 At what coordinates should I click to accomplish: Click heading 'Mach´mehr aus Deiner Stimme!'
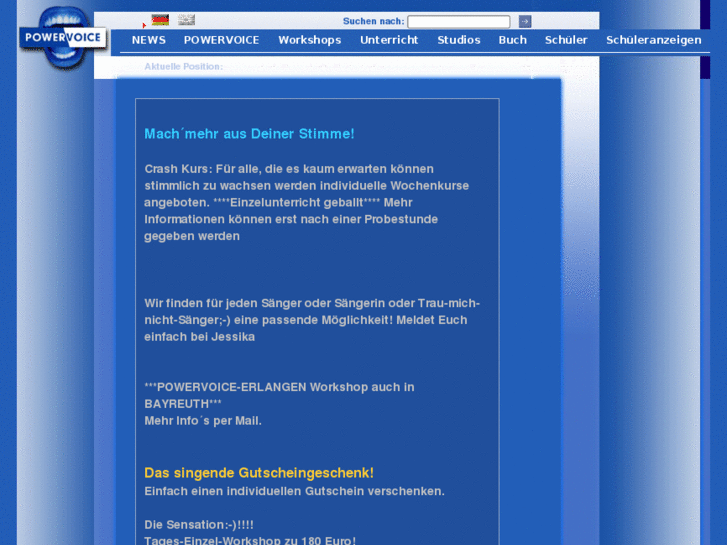click(x=249, y=134)
